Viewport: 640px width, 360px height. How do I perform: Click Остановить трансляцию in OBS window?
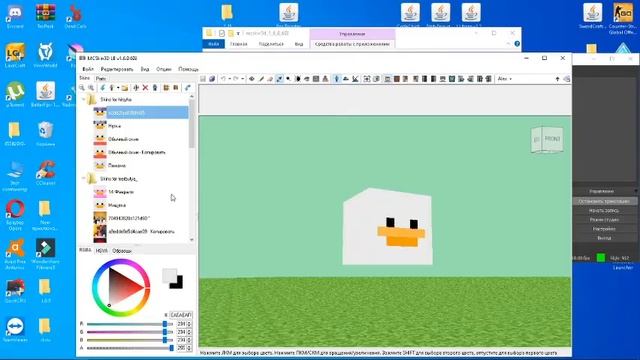coord(604,201)
